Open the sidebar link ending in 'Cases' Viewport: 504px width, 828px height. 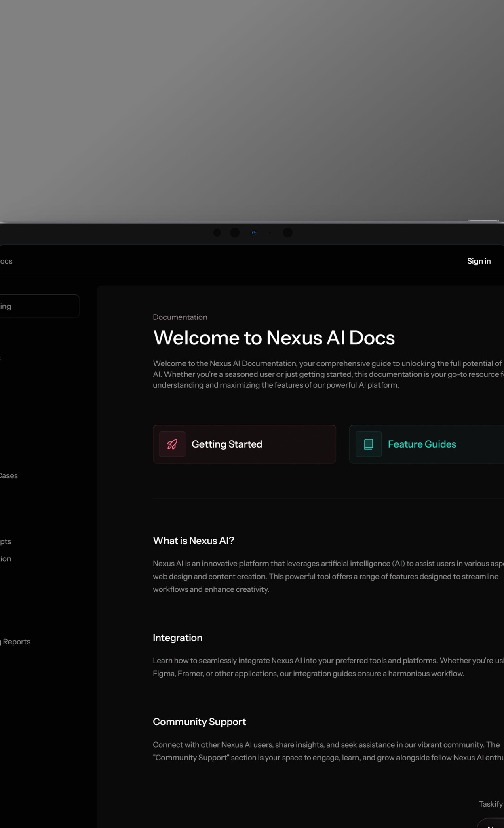coord(8,475)
